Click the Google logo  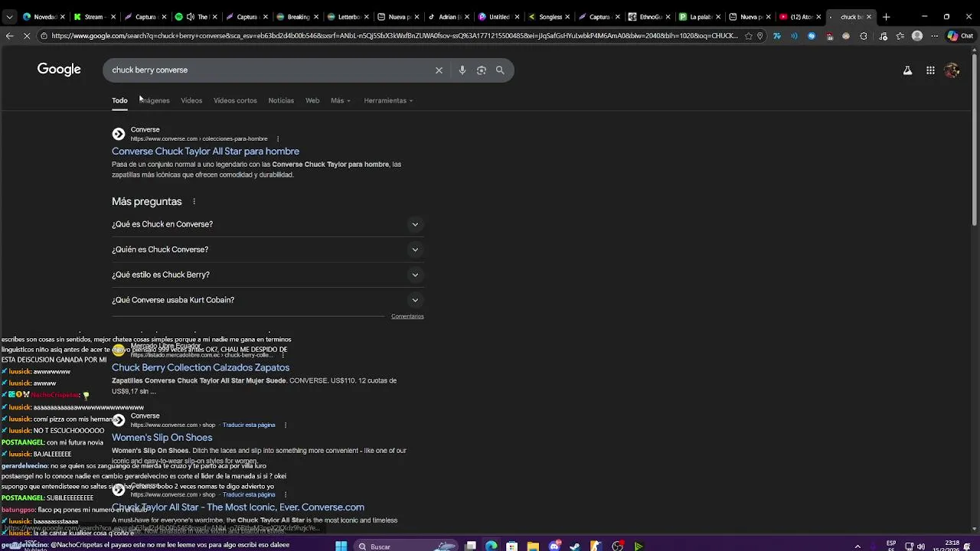[x=59, y=70]
